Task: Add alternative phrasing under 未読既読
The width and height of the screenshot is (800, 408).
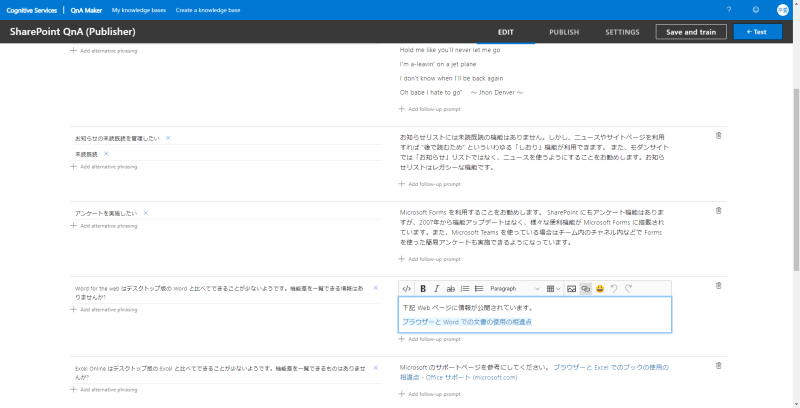Action: 104,167
